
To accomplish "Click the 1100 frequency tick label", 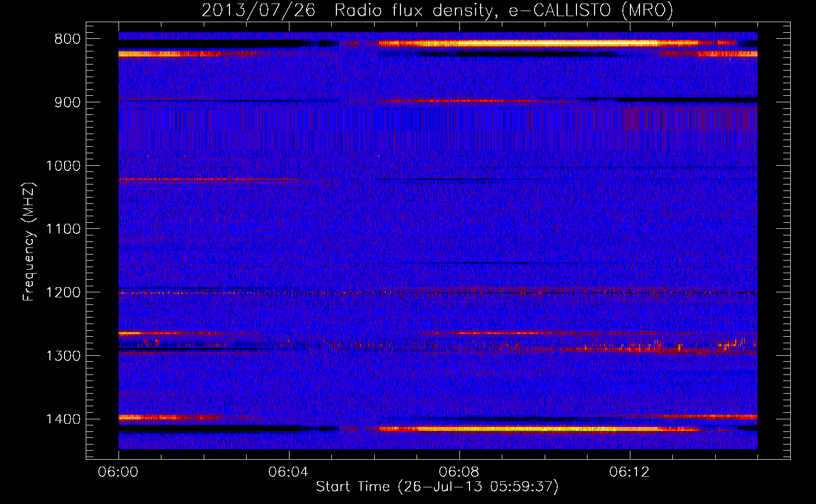I will click(x=63, y=229).
